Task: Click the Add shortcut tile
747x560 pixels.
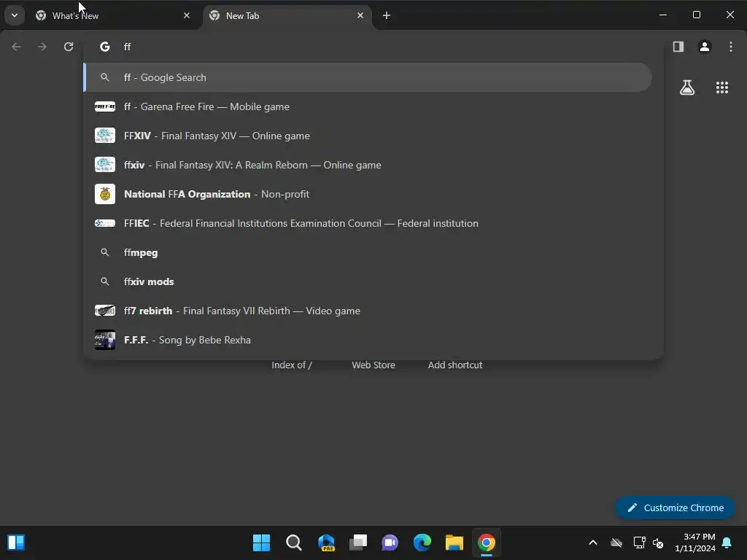Action: point(455,365)
